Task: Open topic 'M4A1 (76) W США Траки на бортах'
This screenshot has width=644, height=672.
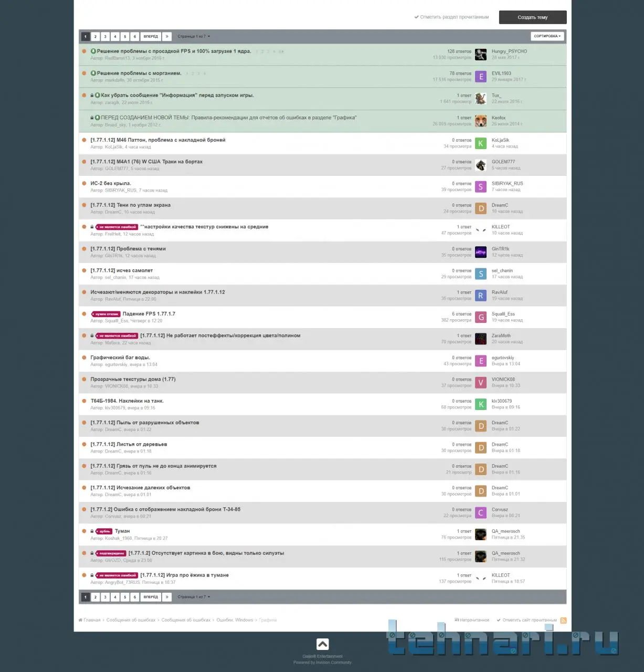Action: 146,162
